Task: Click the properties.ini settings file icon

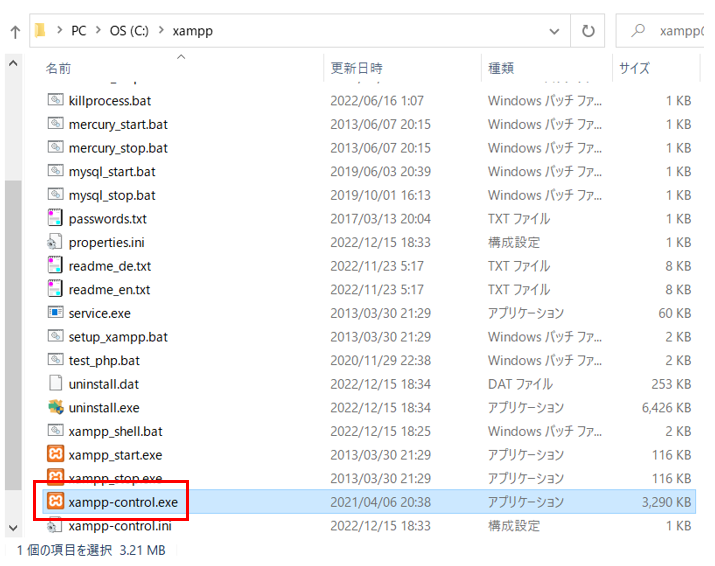Action: click(55, 242)
